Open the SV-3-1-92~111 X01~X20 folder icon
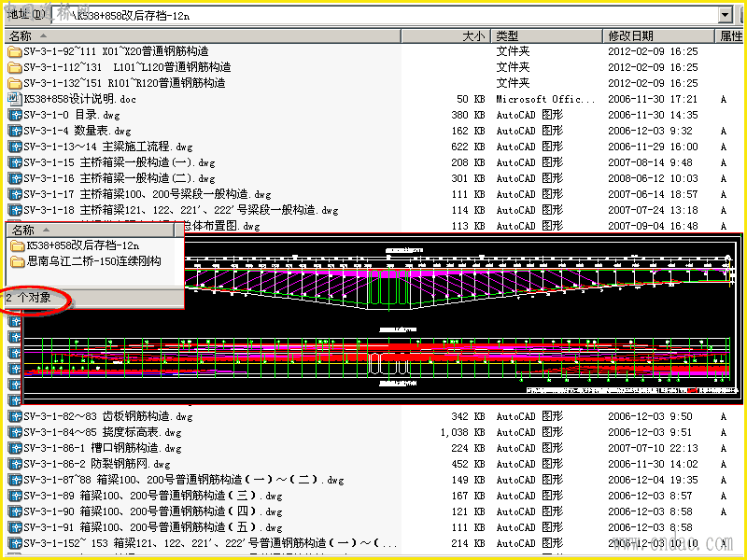Image resolution: width=747 pixels, height=560 pixels. 15,51
